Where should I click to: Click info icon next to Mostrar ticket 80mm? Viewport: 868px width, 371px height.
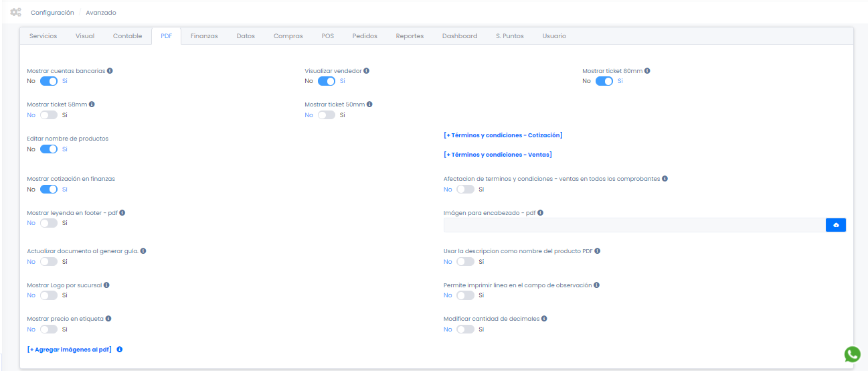[647, 70]
